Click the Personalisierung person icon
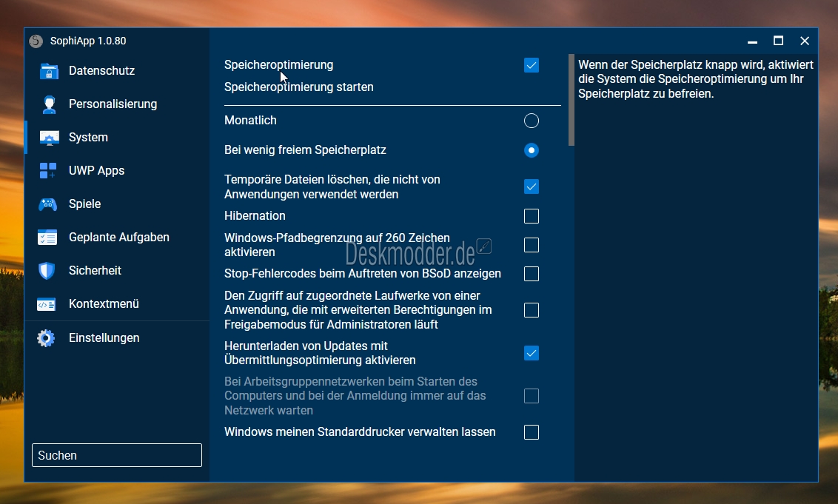This screenshot has height=504, width=838. coord(49,104)
